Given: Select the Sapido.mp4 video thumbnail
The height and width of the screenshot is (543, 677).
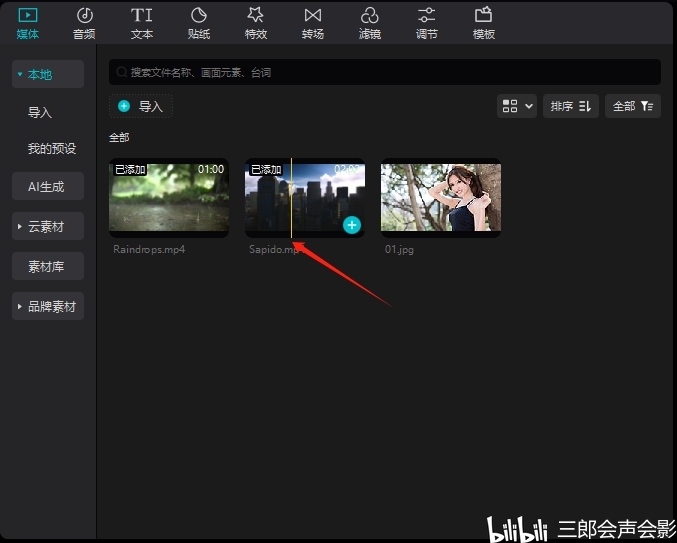Looking at the screenshot, I should 305,198.
